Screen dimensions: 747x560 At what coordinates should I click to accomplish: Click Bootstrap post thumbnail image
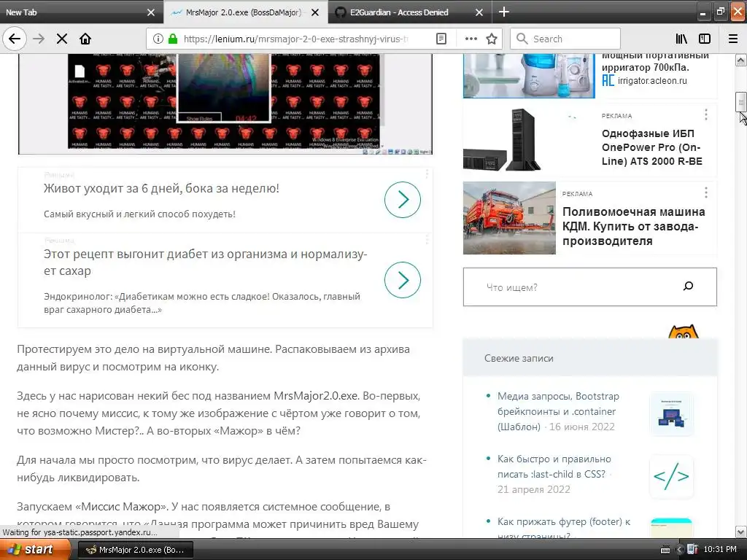(x=671, y=413)
